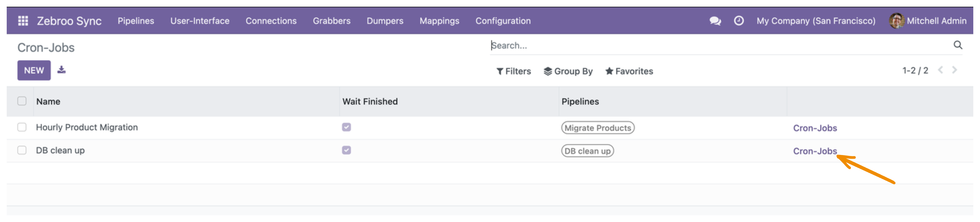Open the Configuration menu
This screenshot has width=980, height=222.
click(503, 21)
